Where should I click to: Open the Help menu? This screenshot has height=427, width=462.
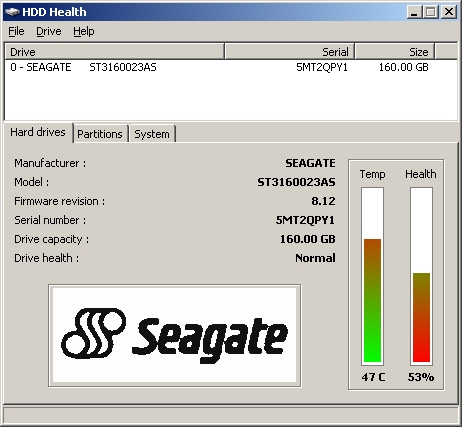click(84, 31)
